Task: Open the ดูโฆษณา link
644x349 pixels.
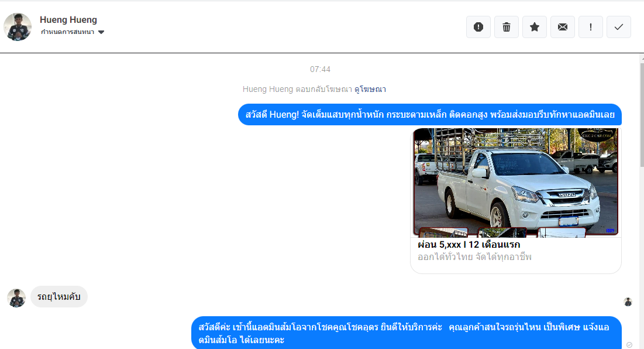Action: tap(370, 89)
